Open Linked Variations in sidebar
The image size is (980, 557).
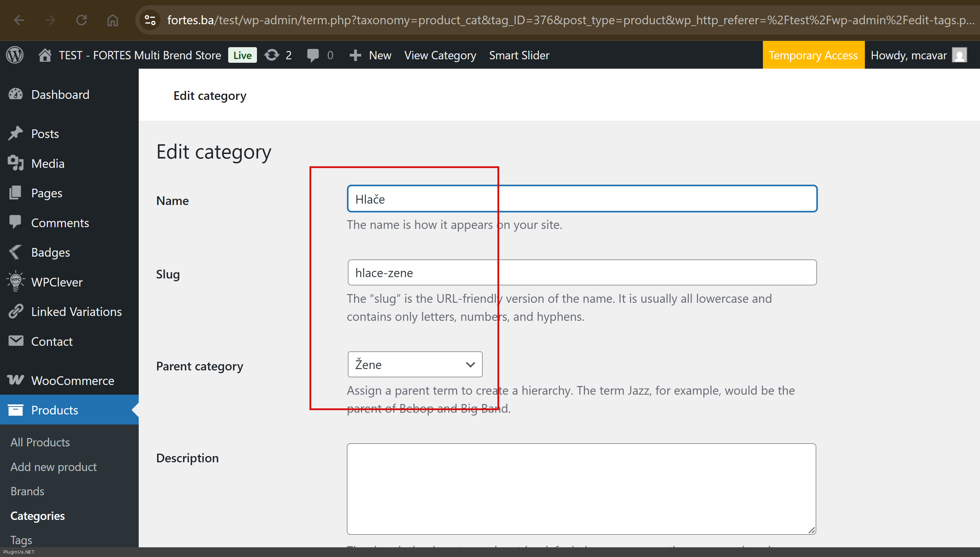(76, 311)
